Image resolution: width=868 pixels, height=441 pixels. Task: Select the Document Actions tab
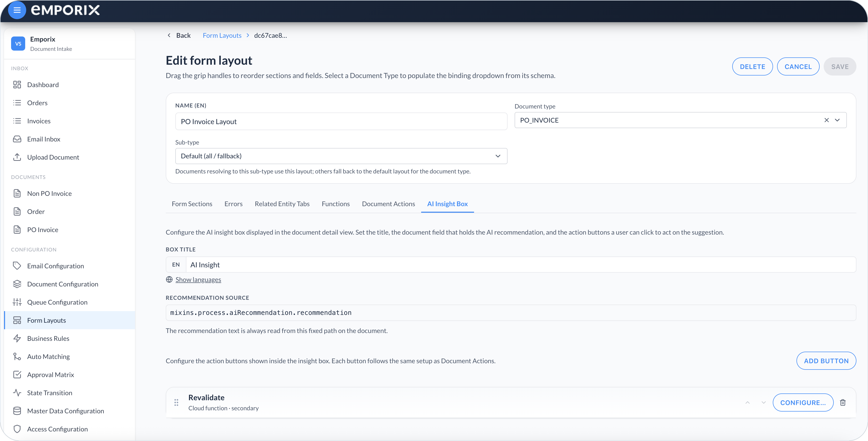click(x=388, y=204)
